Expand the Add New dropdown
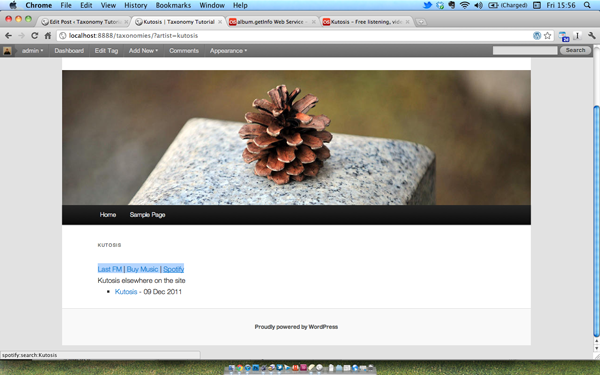Viewport: 600px width, 375px height. [143, 51]
